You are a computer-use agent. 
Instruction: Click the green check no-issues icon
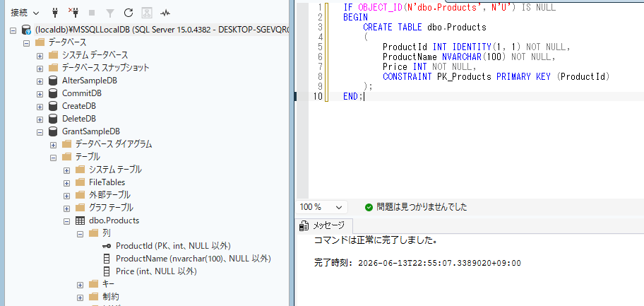[x=369, y=207]
